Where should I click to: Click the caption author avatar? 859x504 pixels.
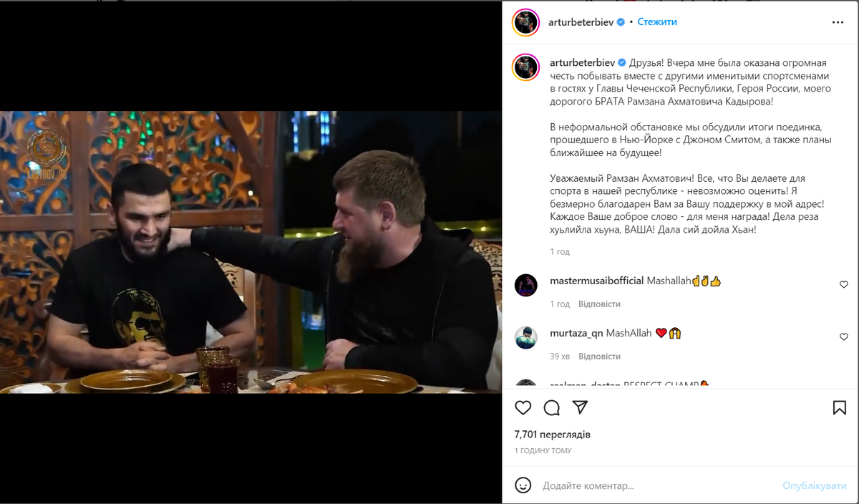point(525,67)
